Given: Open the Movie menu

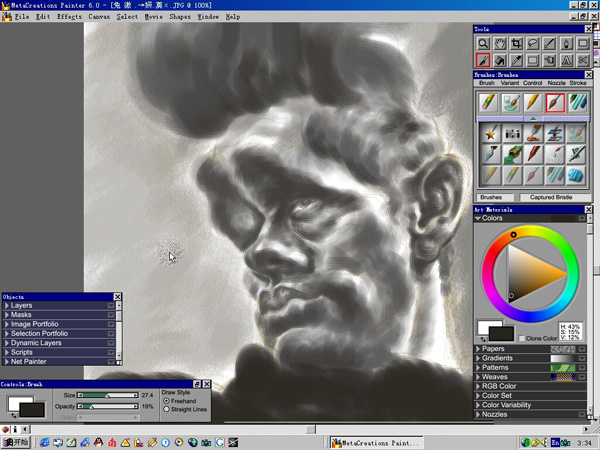Looking at the screenshot, I should tap(153, 16).
